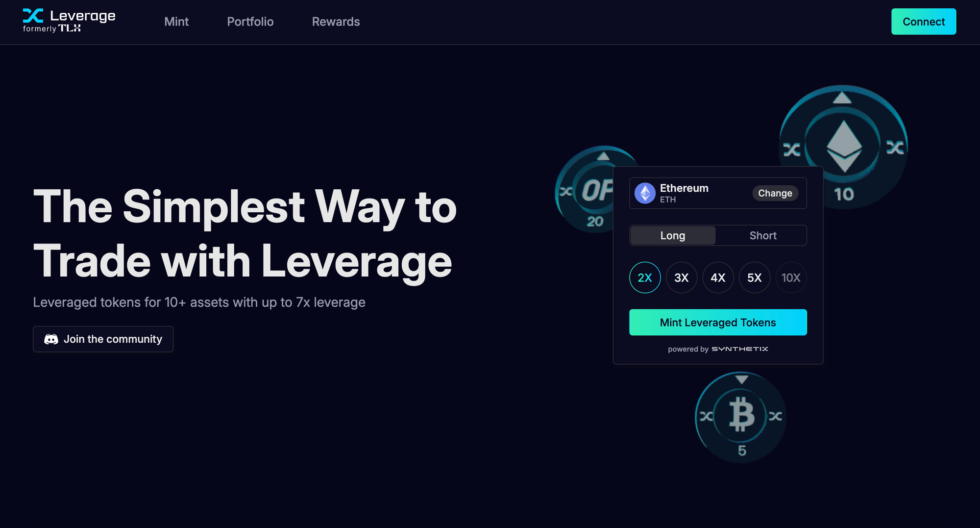Choose 2X leverage option
Viewport: 980px width, 528px height.
pos(645,278)
